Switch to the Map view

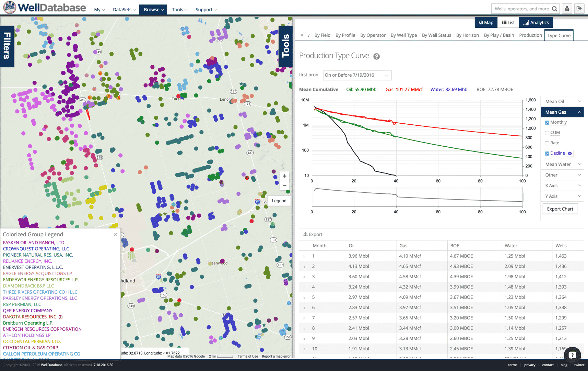[x=486, y=23]
